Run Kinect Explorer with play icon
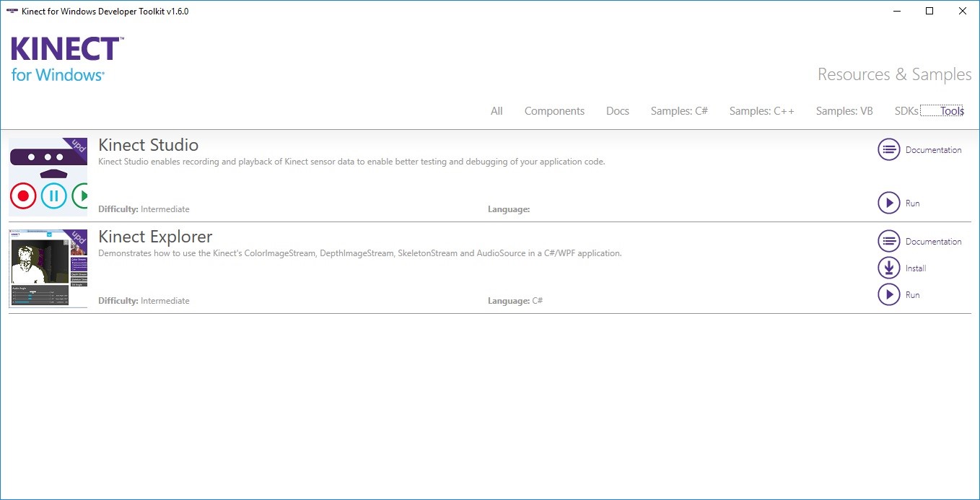 [x=889, y=295]
